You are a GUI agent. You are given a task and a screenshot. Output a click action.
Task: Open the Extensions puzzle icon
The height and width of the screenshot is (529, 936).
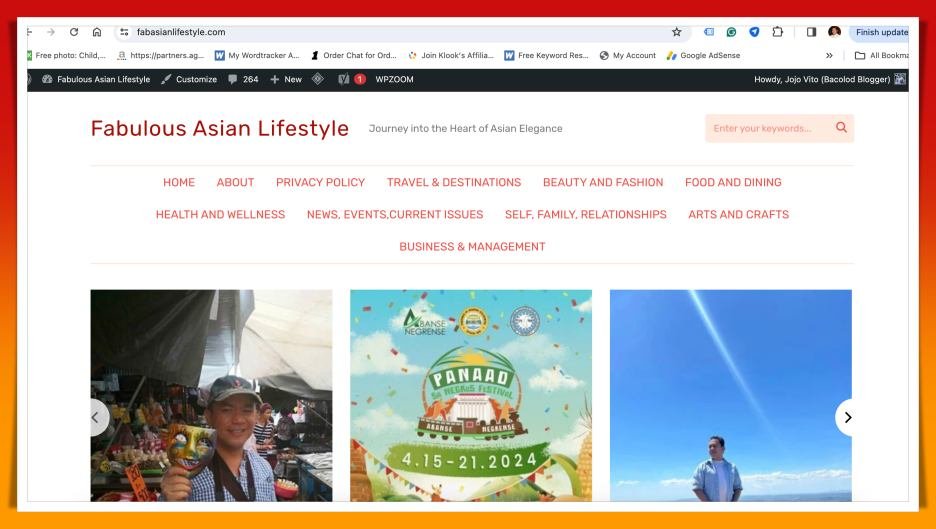point(776,32)
